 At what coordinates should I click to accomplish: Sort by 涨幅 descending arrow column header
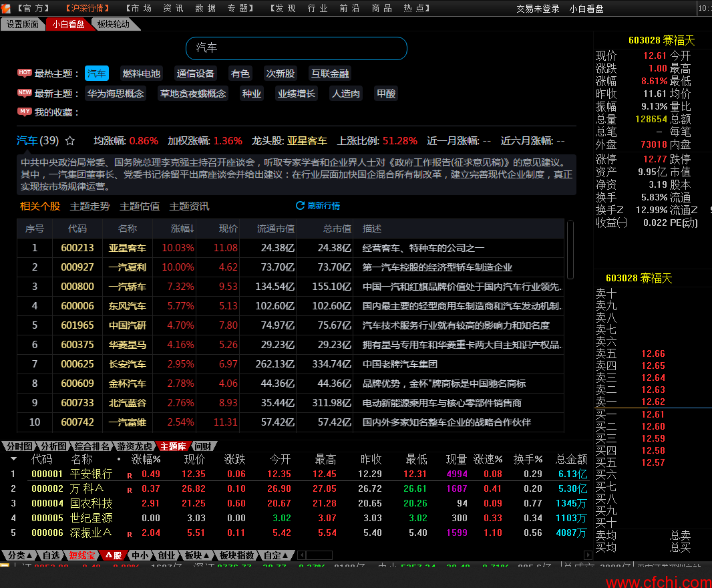pyautogui.click(x=182, y=229)
